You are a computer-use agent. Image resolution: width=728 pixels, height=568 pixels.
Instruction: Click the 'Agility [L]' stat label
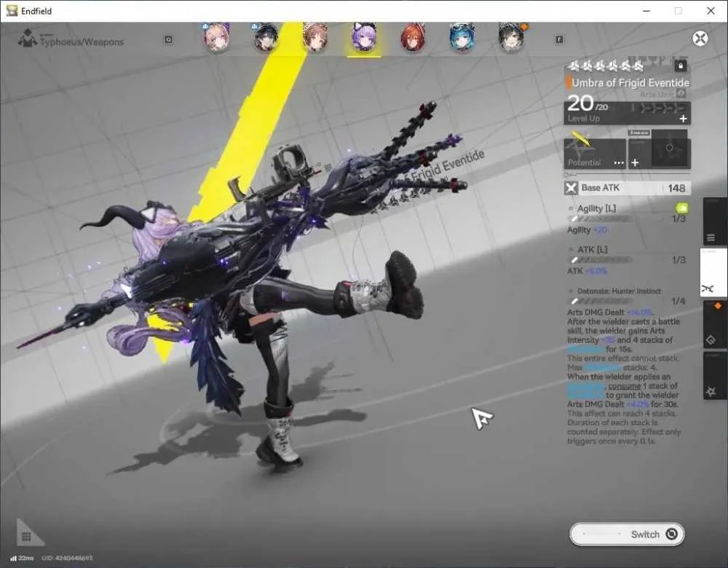(596, 208)
